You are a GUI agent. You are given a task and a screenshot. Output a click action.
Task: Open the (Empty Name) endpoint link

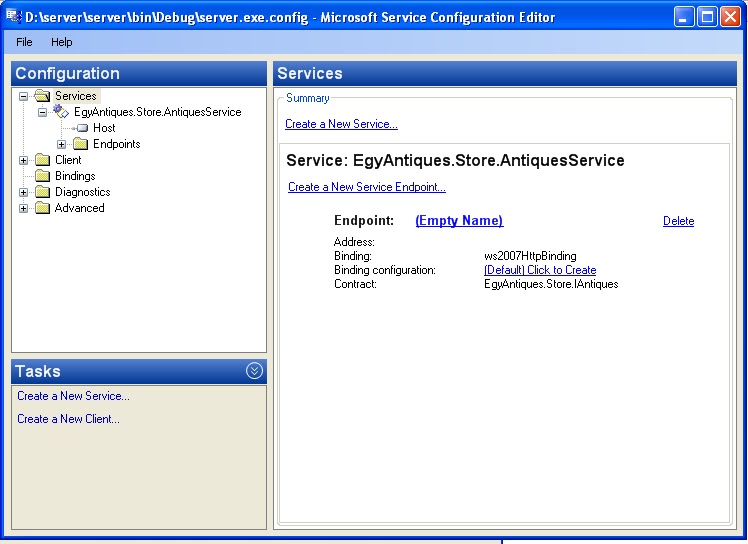pyautogui.click(x=459, y=220)
